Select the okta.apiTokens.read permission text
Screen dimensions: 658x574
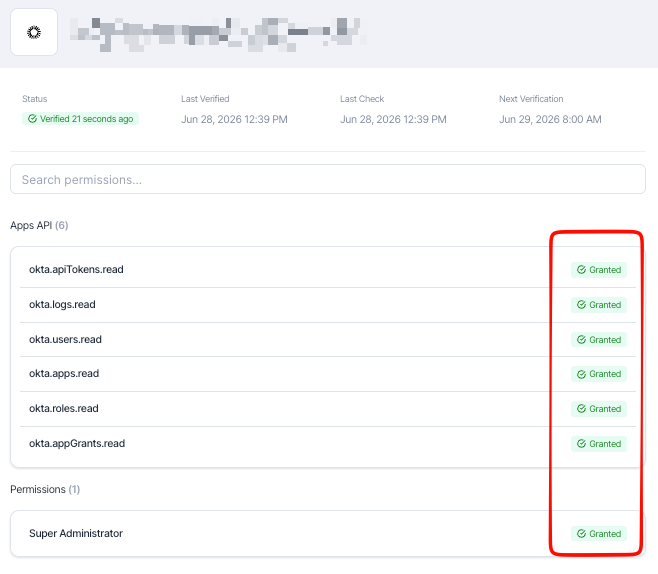(x=76, y=269)
